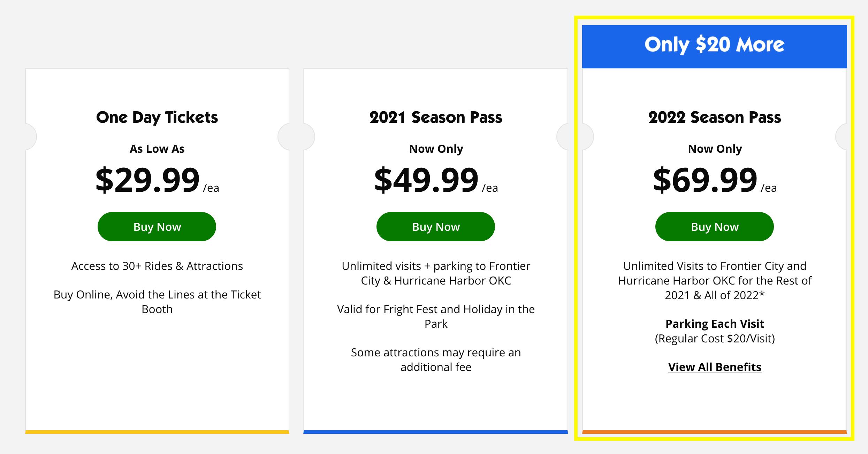The image size is (868, 454).
Task: Click the $29.99 price
Action: coord(148,180)
